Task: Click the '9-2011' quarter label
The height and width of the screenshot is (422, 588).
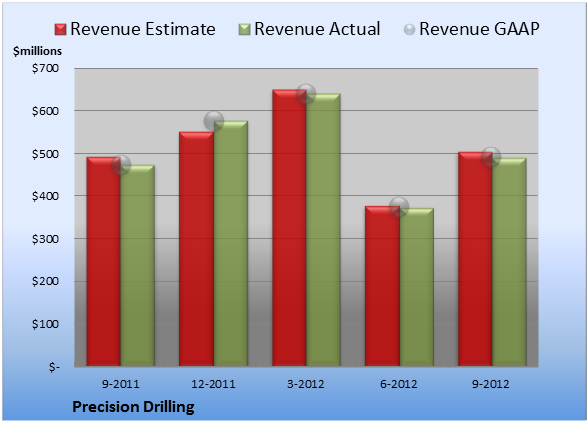Action: tap(121, 384)
